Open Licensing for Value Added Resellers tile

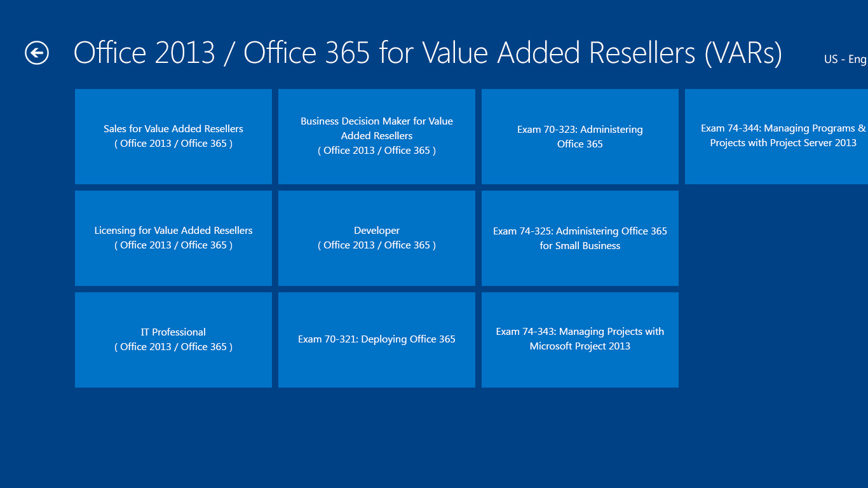(x=173, y=238)
